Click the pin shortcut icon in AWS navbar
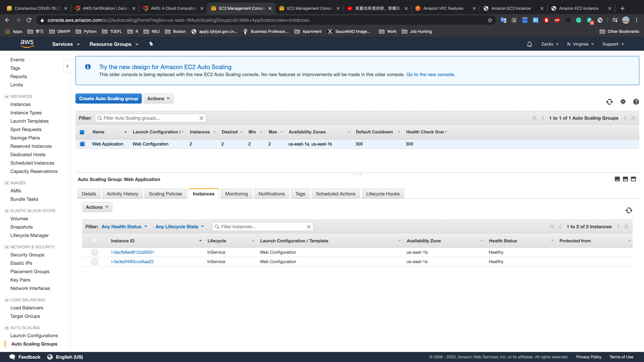The image size is (644, 362). pos(151,44)
